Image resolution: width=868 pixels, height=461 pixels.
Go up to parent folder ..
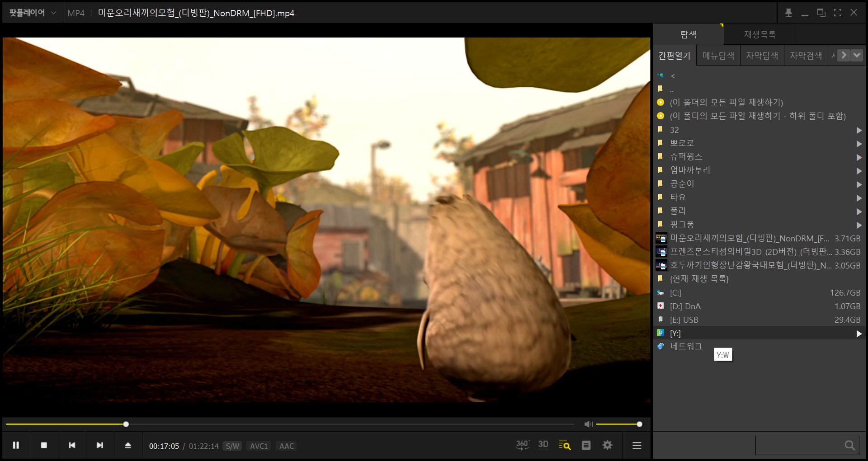click(759, 89)
